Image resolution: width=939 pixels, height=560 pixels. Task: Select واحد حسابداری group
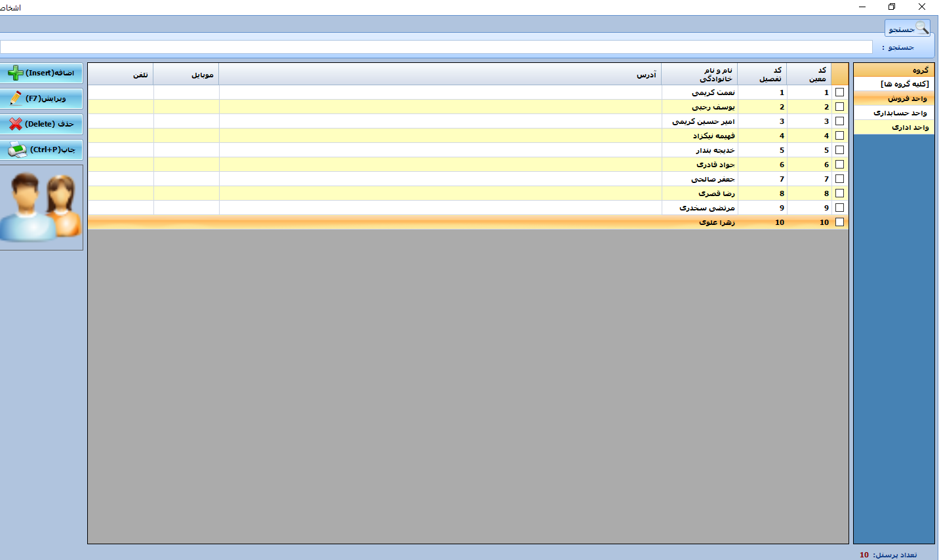[900, 113]
